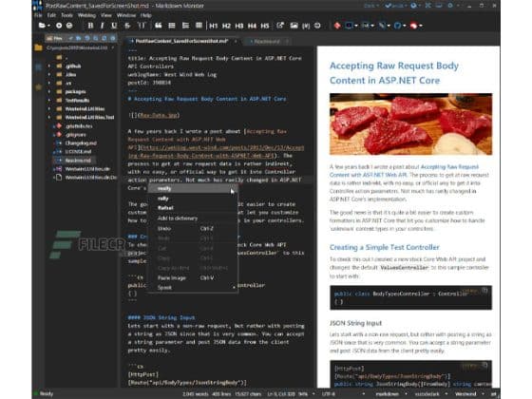
Task: Open 'Accepting Raw Request Content' preview link
Action: coord(404,171)
